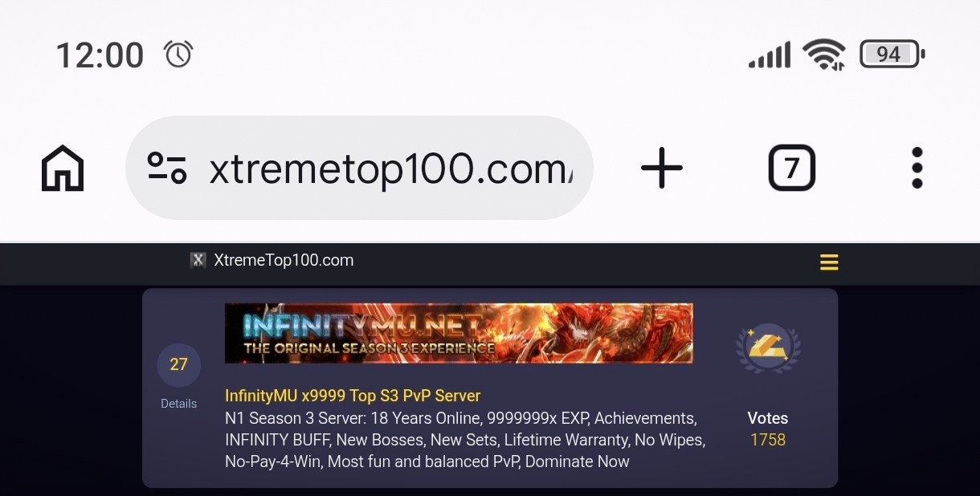Tap the battery 94 indicator

892,55
